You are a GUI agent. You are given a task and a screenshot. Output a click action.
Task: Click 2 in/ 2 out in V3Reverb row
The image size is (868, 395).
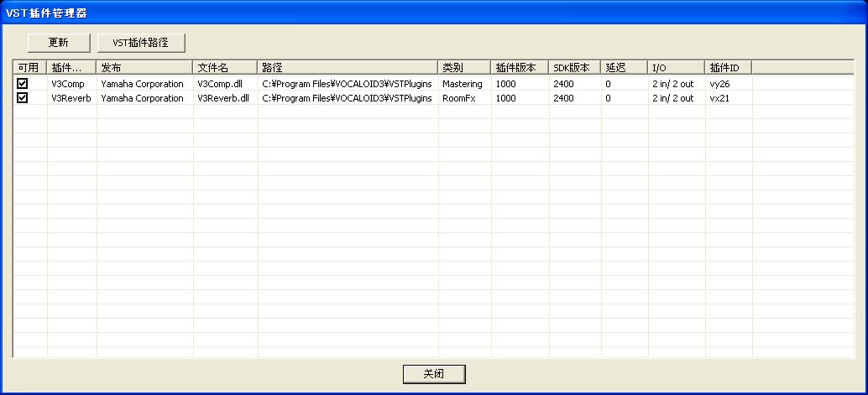point(672,98)
